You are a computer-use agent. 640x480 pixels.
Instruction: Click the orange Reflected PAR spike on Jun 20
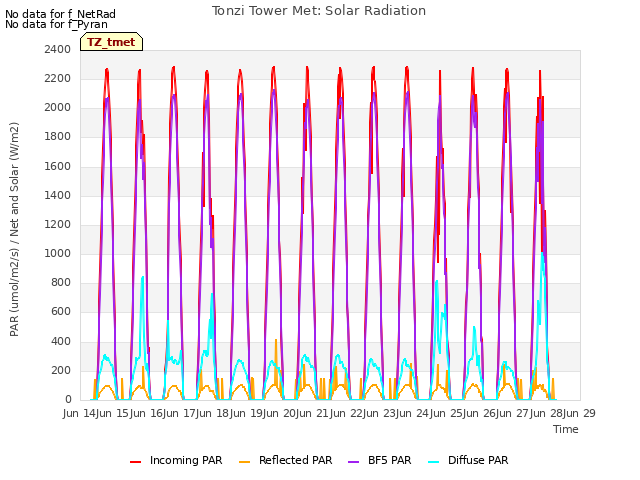[276, 340]
